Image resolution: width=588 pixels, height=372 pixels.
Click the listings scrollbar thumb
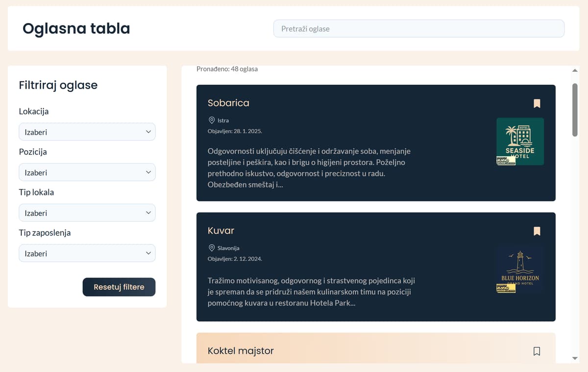pos(575,110)
